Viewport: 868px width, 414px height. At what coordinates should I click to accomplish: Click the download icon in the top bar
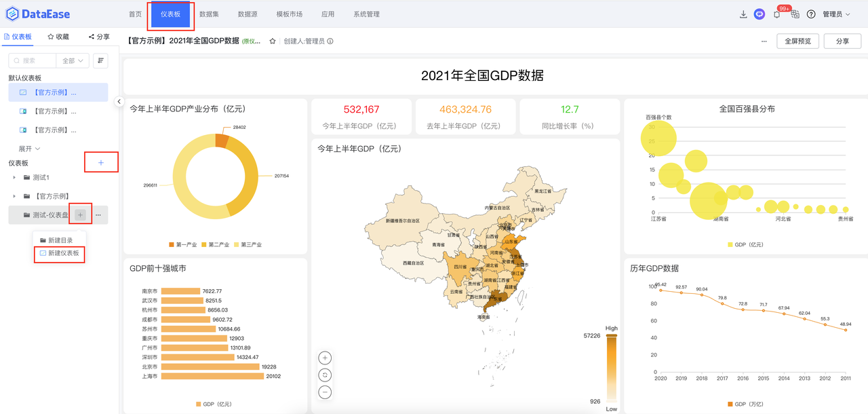click(x=743, y=14)
